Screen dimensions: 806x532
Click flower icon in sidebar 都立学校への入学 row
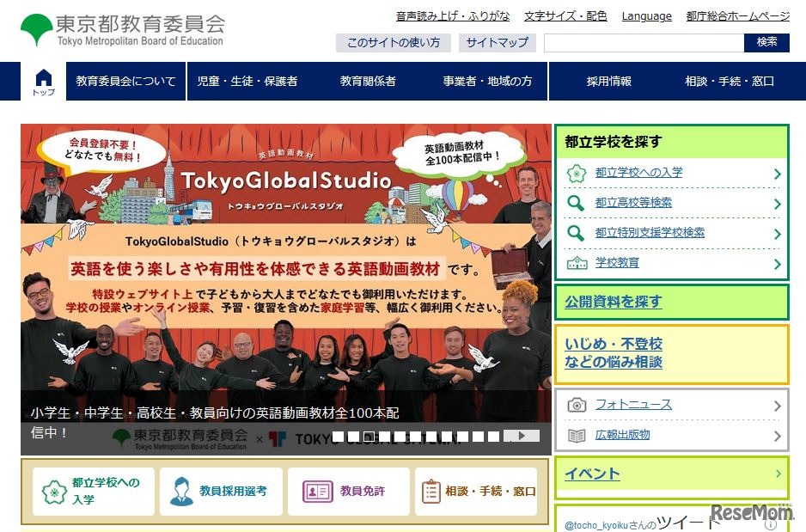click(x=577, y=174)
